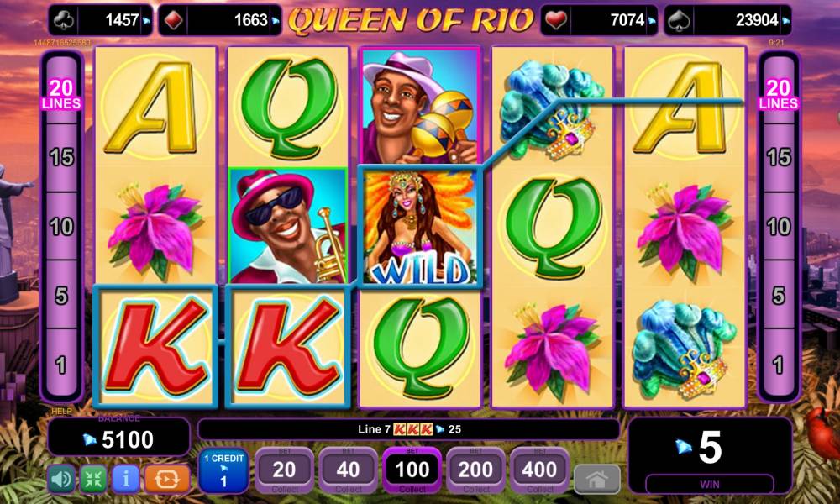The image size is (840, 504).
Task: Click the WILD dancer symbol on reel three
Action: pyautogui.click(x=419, y=226)
